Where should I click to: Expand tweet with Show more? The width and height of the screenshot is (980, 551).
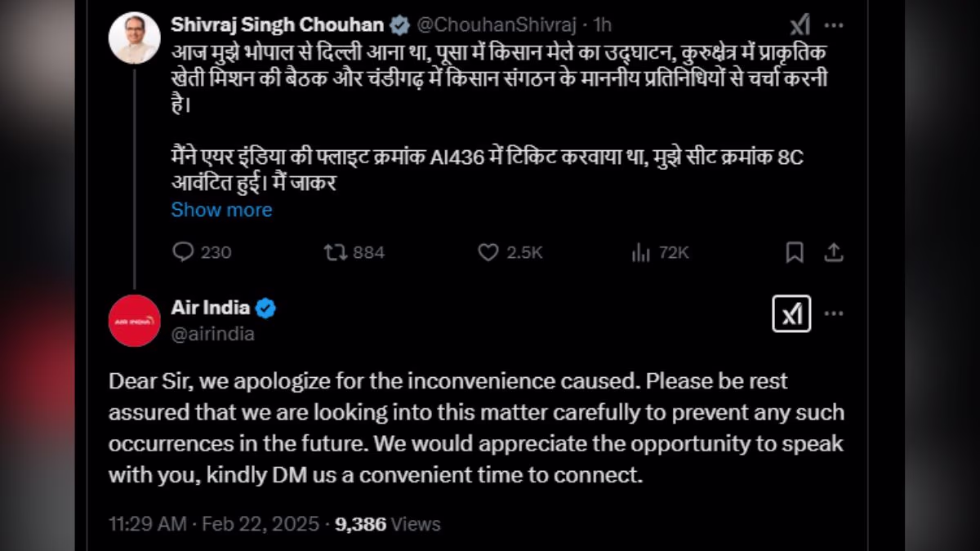pos(221,210)
